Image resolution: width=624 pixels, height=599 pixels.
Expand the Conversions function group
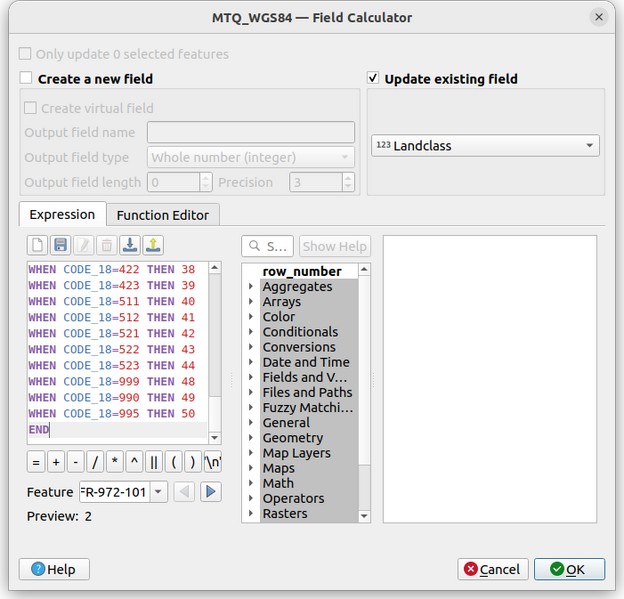click(x=251, y=347)
